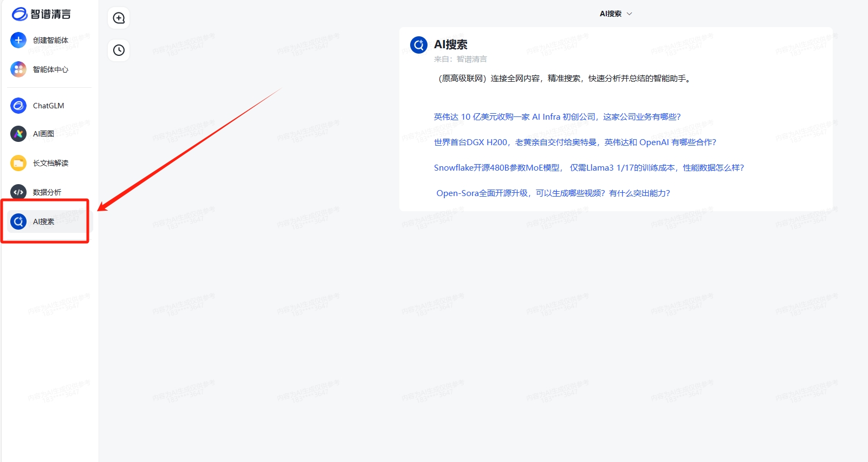Click the 智谱清言 brand name text
Viewport: 868px width, 462px height.
tap(50, 14)
